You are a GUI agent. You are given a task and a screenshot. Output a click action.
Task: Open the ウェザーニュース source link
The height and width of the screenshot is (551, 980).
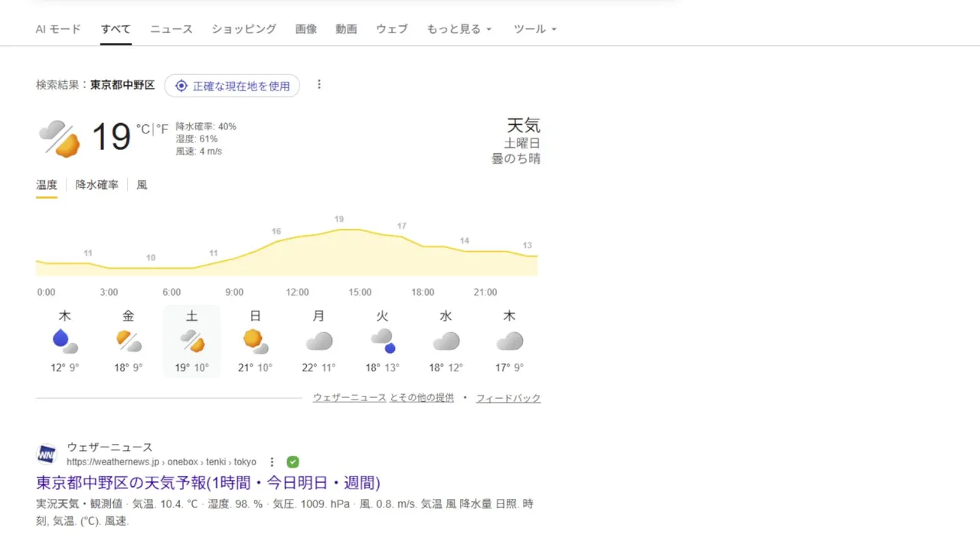click(349, 398)
